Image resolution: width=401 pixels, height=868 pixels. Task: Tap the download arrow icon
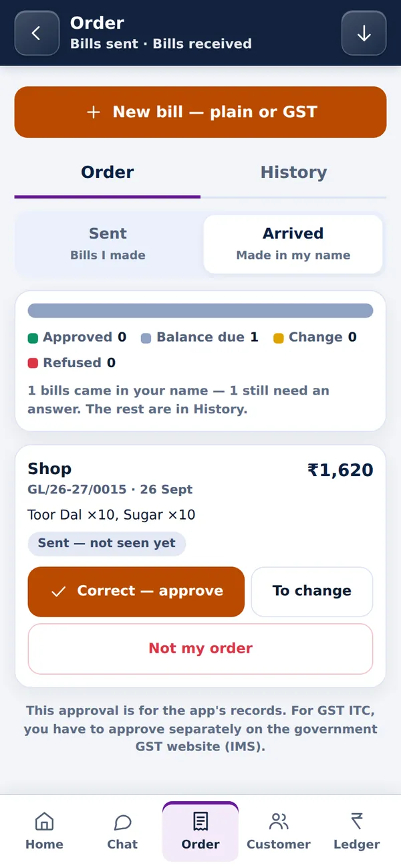[x=364, y=33]
